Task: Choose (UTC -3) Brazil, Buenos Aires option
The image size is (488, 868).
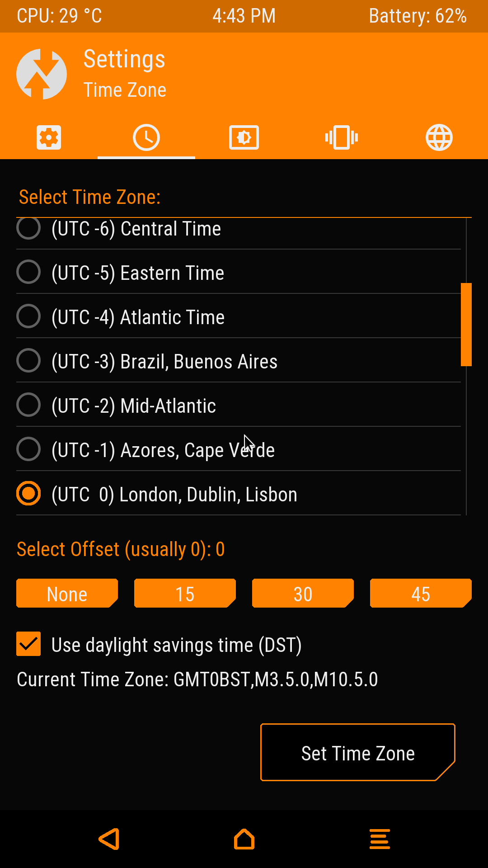Action: tap(28, 361)
